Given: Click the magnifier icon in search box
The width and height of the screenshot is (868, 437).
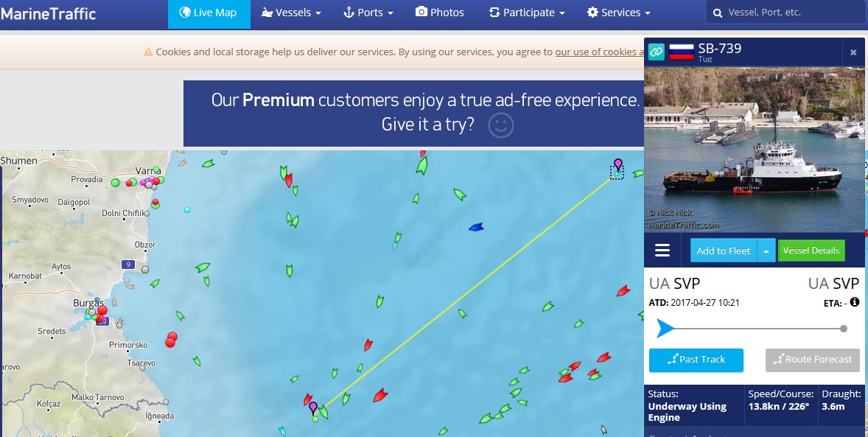Looking at the screenshot, I should [x=718, y=13].
